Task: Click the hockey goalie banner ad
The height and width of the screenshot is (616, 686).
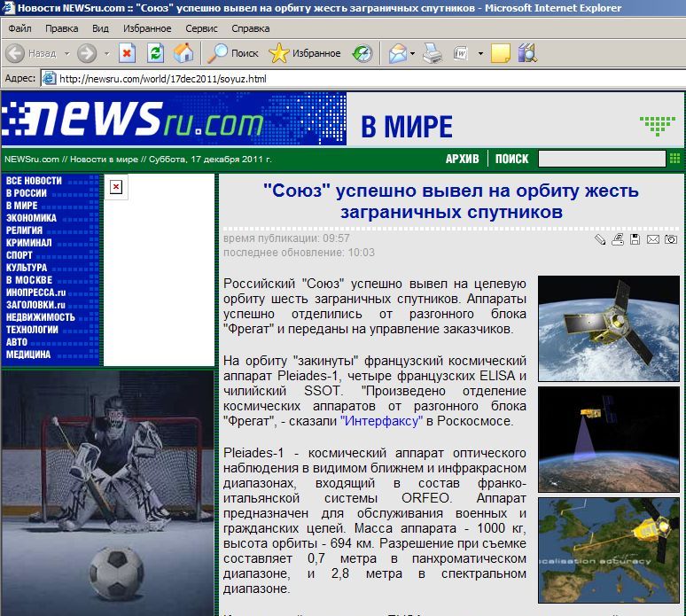Action: click(107, 493)
